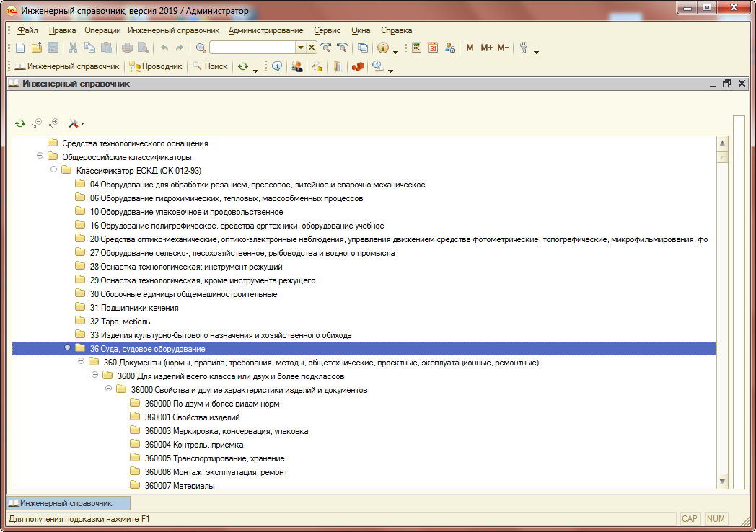The image size is (756, 532).
Task: Click the calculator icon in the toolbar
Action: 417,48
